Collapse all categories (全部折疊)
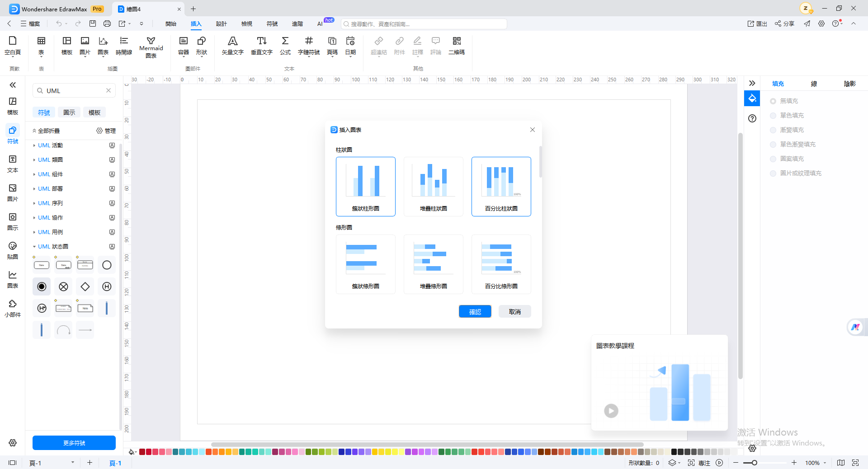This screenshot has height=469, width=868. 46,131
